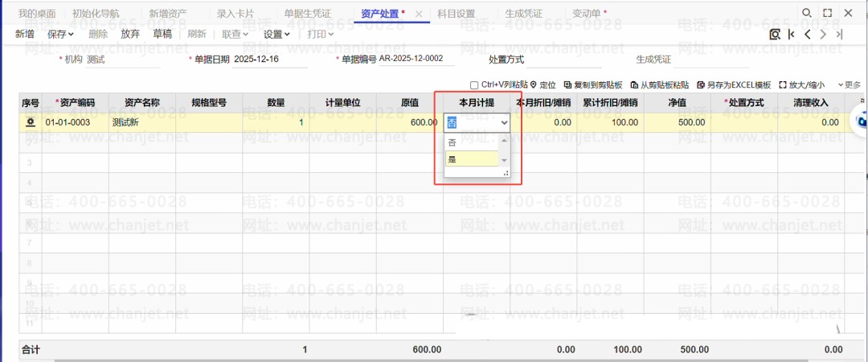This screenshot has width=868, height=362.
Task: Expand the 更多 options dropdown
Action: click(x=850, y=84)
